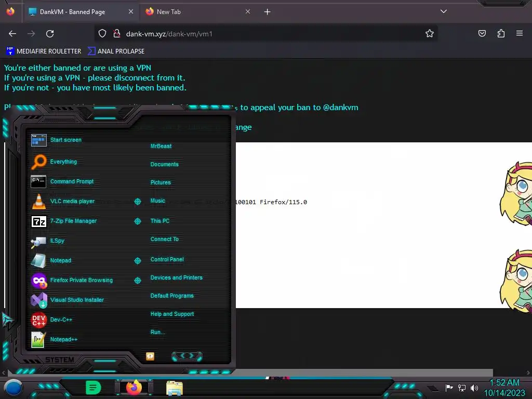Expand Firefox Private Browsing jump list
This screenshot has width=532, height=399.
point(137,280)
